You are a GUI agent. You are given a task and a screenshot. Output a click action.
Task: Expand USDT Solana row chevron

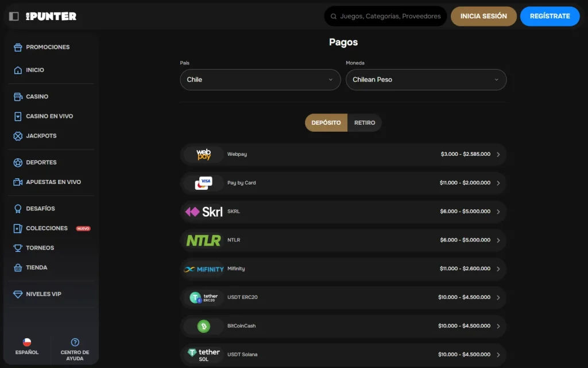tap(498, 355)
